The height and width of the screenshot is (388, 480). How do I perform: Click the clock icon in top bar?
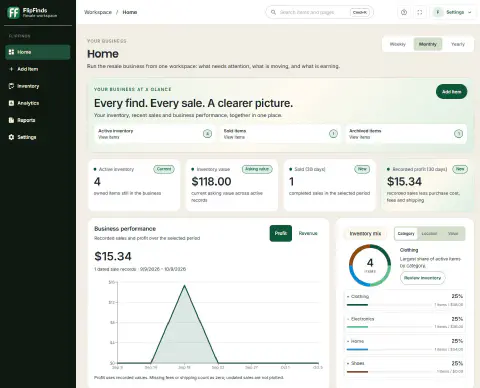pyautogui.click(x=404, y=12)
